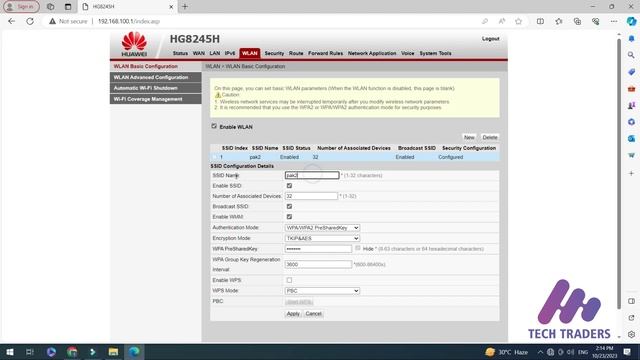Select the checkbox for SSID index 1
Viewport: 640px width, 360px height.
(x=215, y=157)
